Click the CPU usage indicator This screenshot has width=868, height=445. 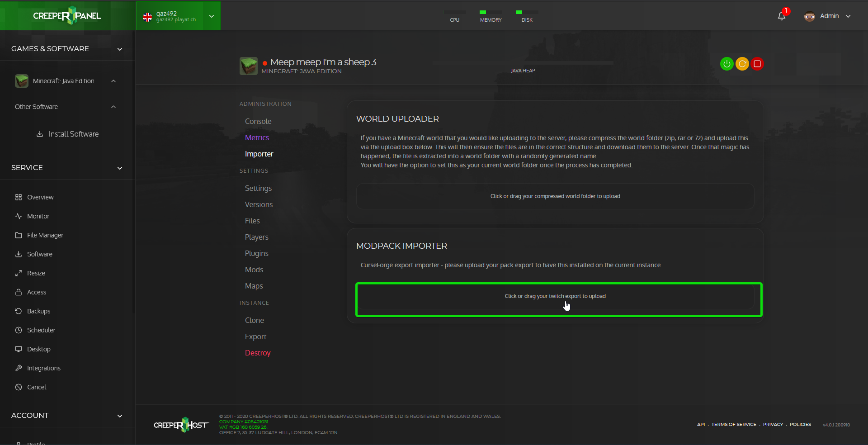(x=455, y=17)
